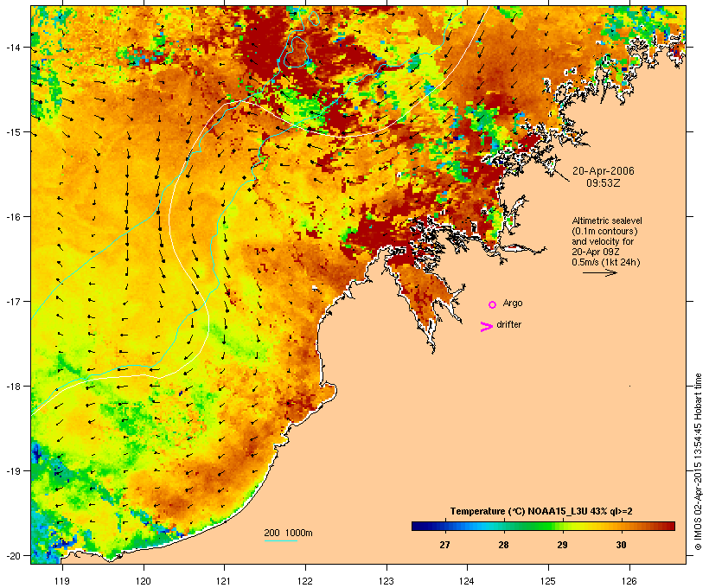The image size is (709, 588).
Task: Click longitude axis label '119'
Action: coord(62,581)
